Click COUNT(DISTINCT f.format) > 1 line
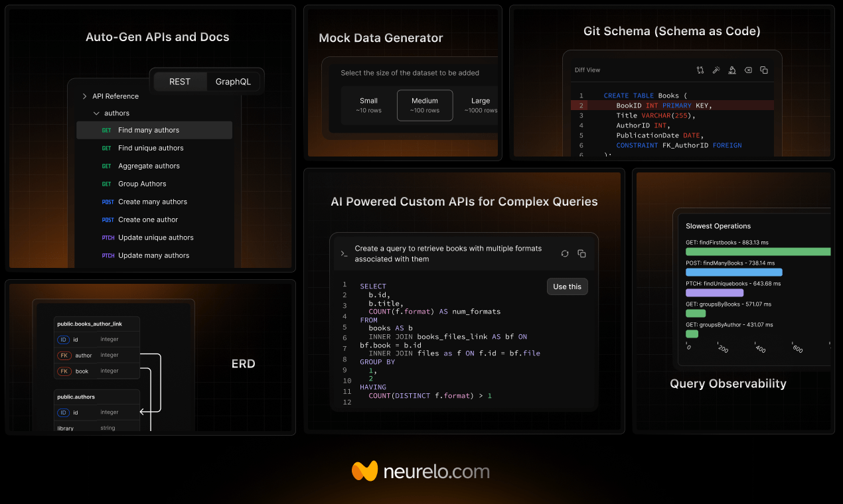 click(x=430, y=396)
